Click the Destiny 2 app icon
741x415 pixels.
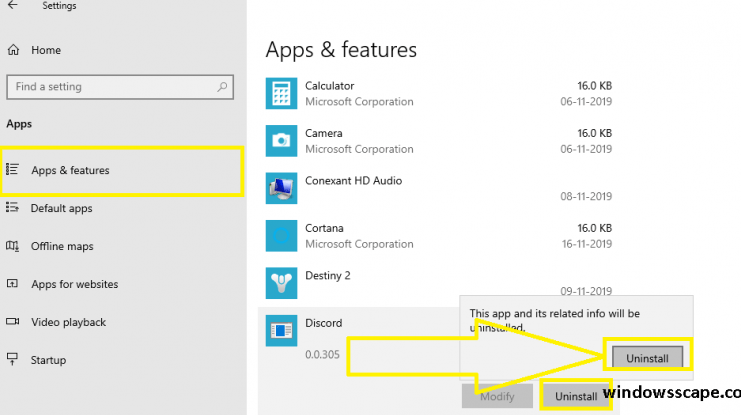(281, 283)
